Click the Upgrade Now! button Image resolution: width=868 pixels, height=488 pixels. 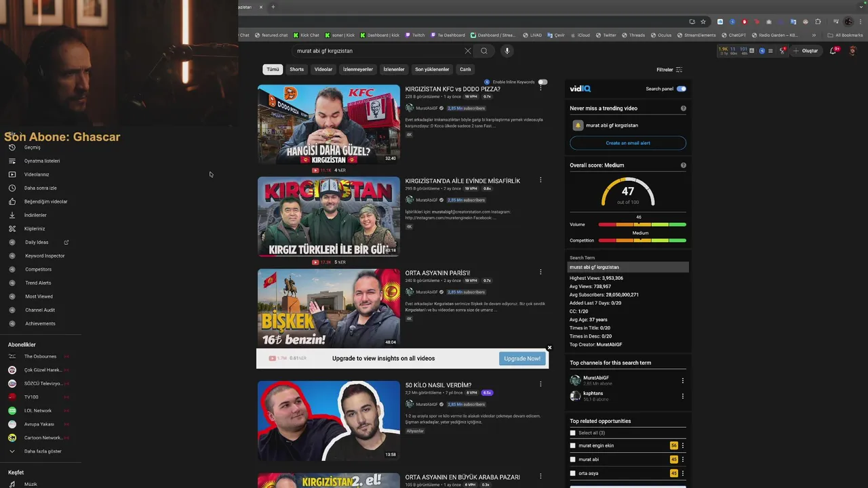[522, 359]
